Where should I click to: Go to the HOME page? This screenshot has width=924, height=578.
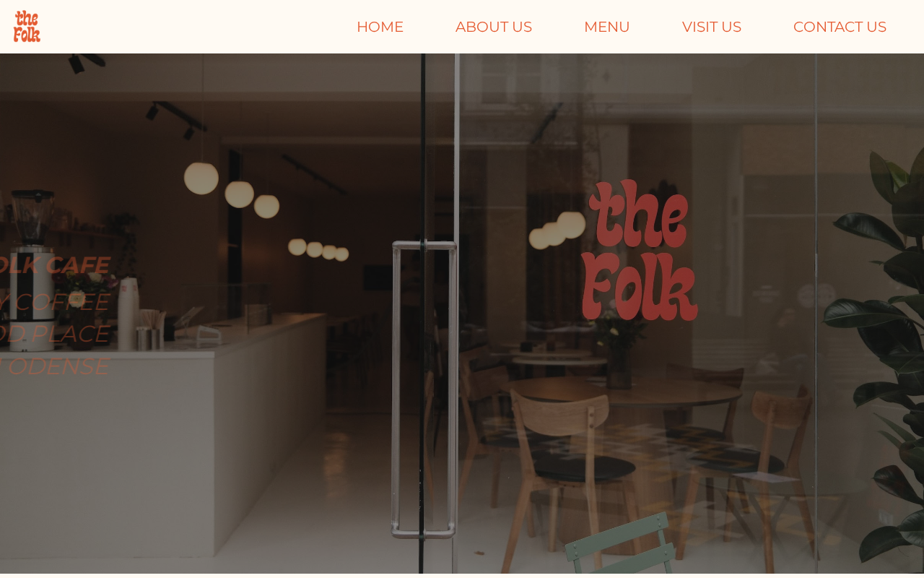tap(380, 27)
